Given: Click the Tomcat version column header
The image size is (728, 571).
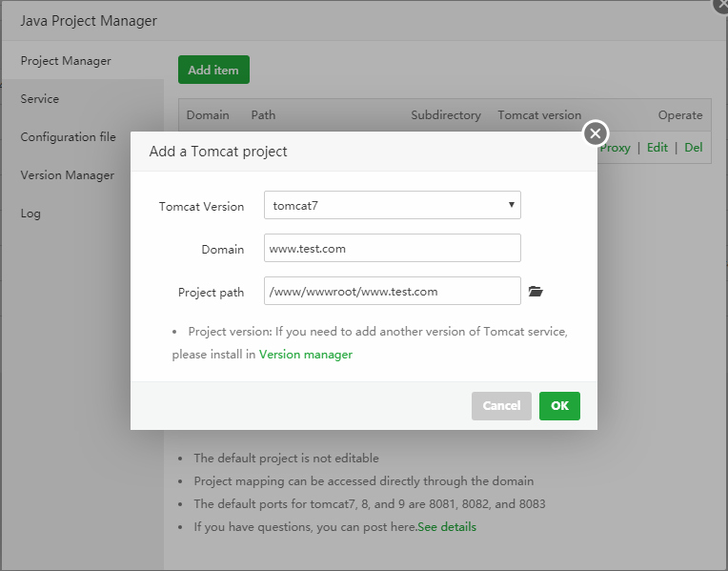Looking at the screenshot, I should 539,115.
